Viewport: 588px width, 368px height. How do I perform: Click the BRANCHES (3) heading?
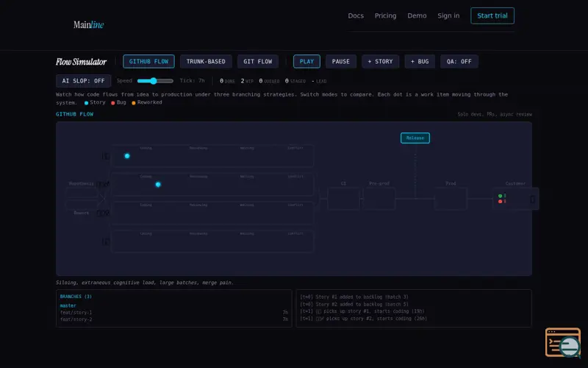(x=76, y=297)
